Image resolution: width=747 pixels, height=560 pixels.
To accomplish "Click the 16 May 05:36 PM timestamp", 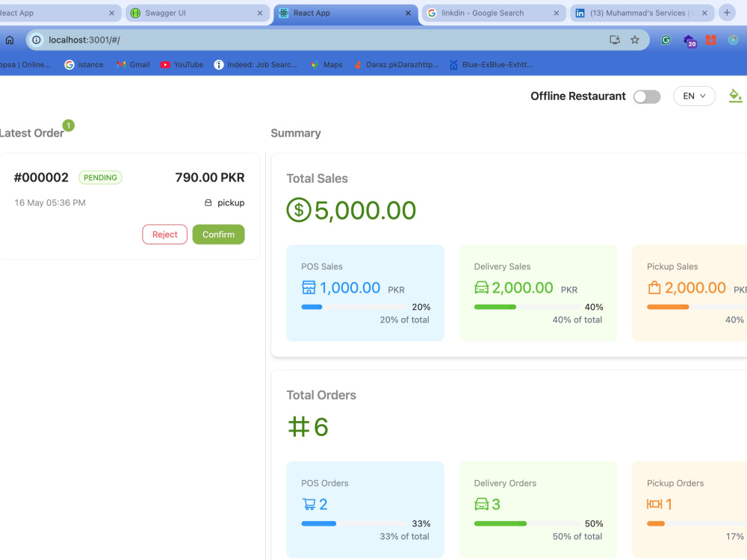I will coord(50,203).
